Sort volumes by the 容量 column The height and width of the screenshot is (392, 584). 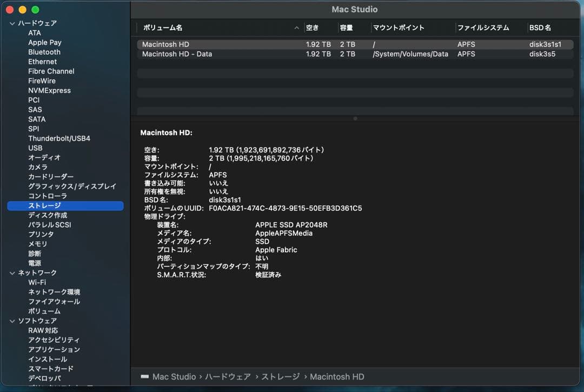347,27
